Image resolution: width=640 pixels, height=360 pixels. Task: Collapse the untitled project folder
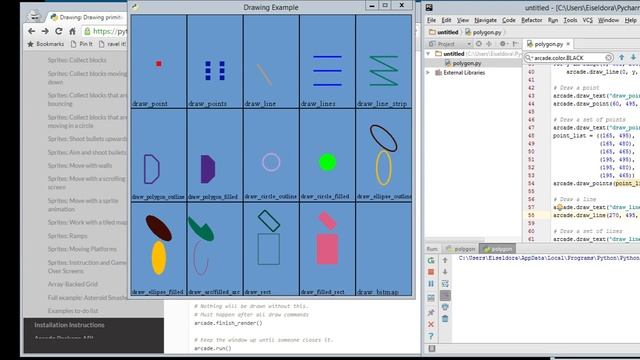(428, 53)
